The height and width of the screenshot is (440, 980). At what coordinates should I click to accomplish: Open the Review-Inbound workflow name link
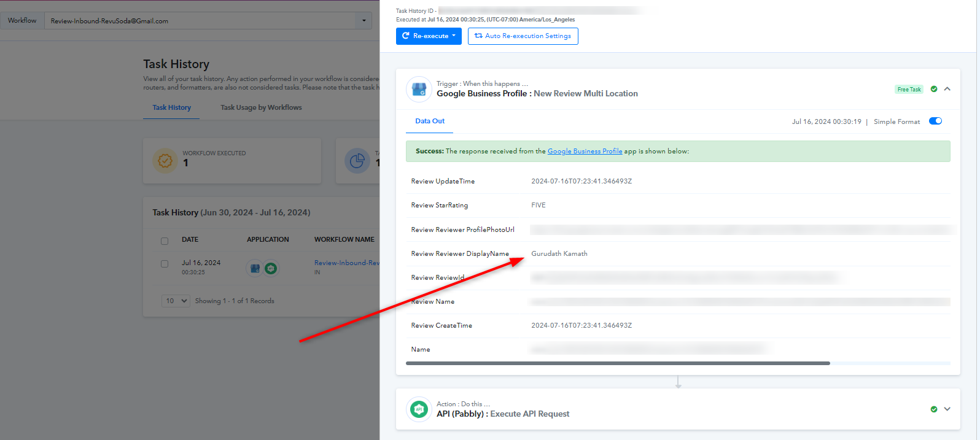point(347,263)
